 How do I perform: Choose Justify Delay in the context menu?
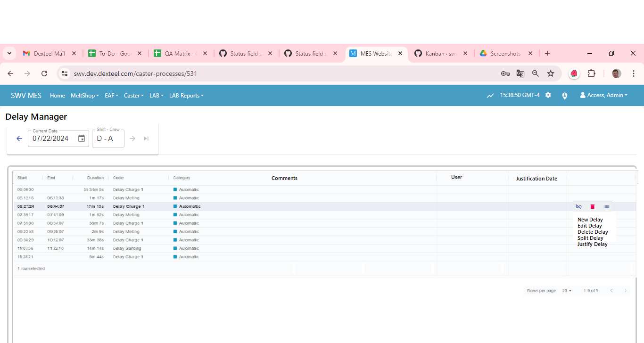[x=592, y=244]
